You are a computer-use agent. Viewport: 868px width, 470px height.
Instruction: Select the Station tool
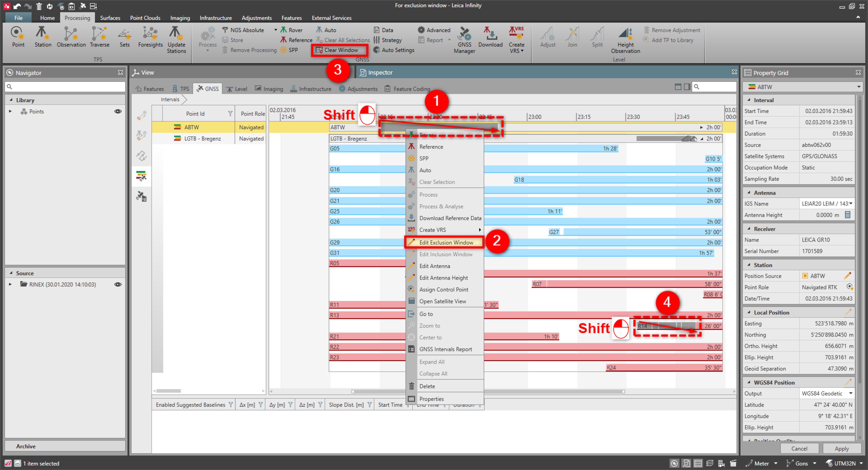pos(43,37)
